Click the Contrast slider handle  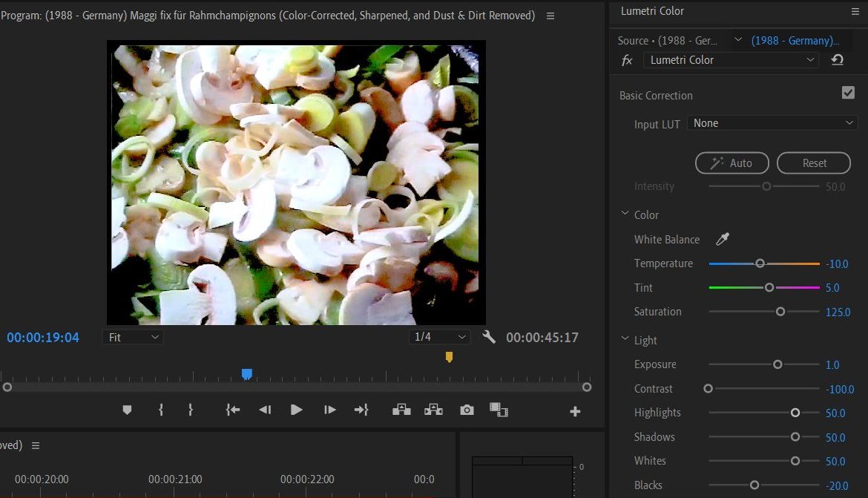pos(708,389)
